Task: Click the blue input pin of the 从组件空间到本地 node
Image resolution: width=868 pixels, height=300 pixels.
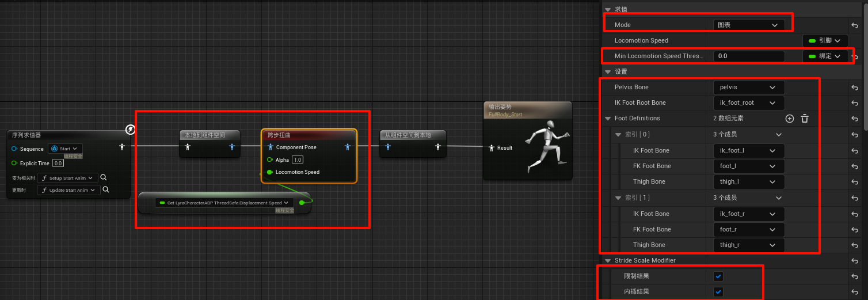Action: click(x=388, y=147)
